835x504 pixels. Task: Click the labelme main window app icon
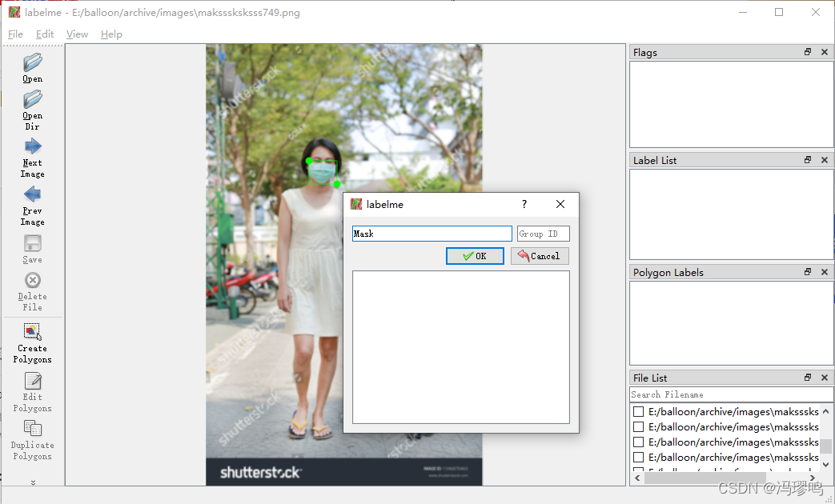[14, 12]
